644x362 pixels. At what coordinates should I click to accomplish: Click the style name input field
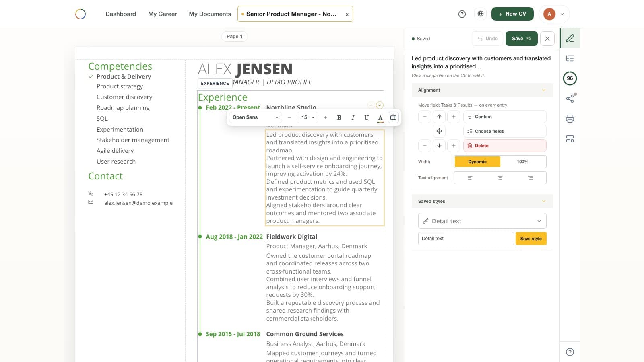[466, 239]
